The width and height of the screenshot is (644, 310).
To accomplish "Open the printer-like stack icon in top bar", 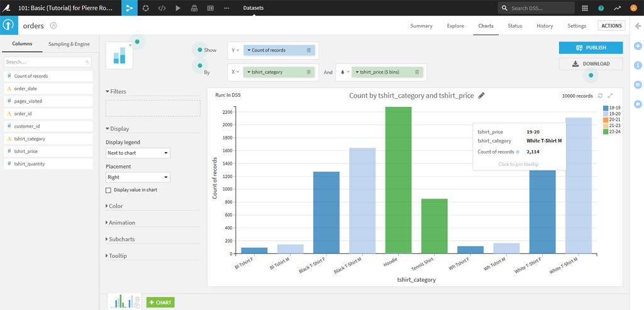I will click(x=194, y=8).
